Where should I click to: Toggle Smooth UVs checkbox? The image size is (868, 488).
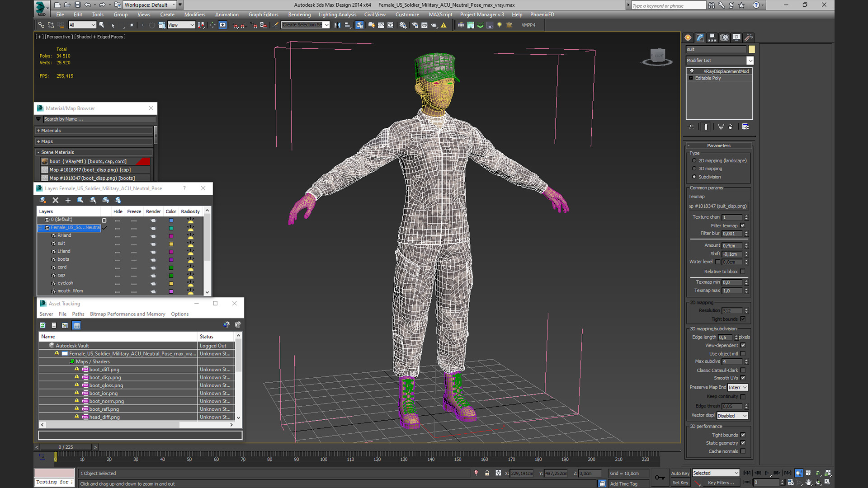(x=743, y=378)
